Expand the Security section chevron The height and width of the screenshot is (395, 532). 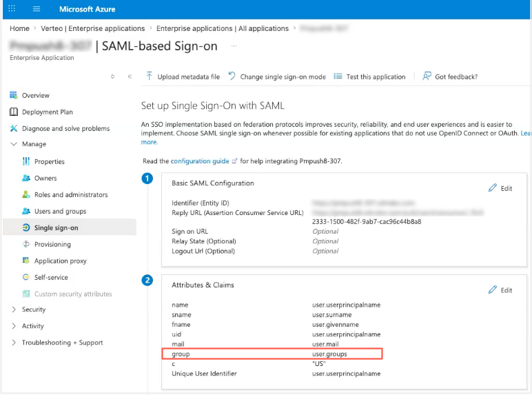pyautogui.click(x=14, y=309)
